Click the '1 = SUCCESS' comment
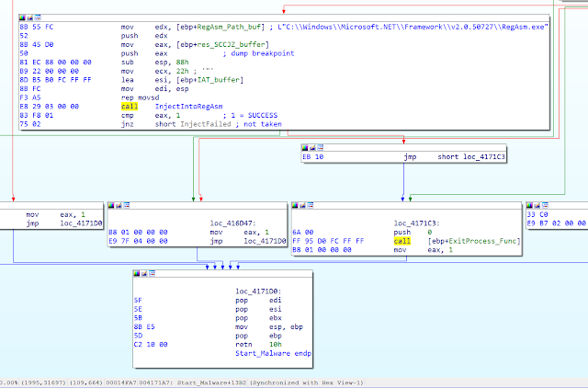The image size is (588, 388). 254,115
